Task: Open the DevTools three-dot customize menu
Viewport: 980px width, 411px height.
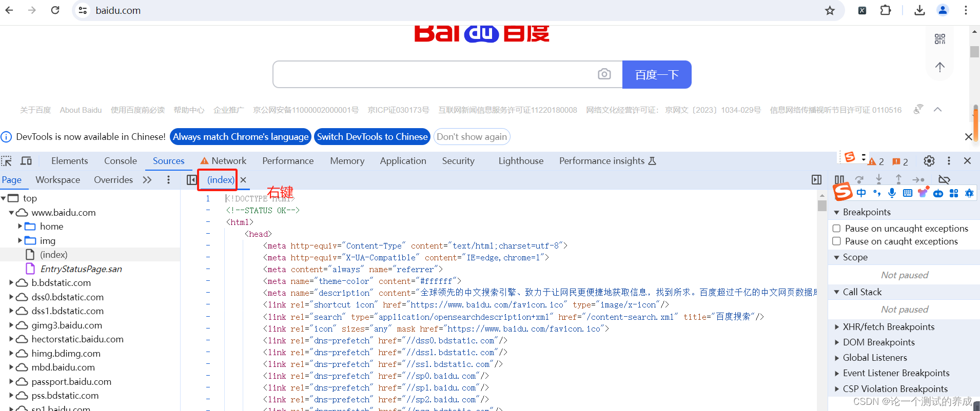Action: [x=949, y=161]
